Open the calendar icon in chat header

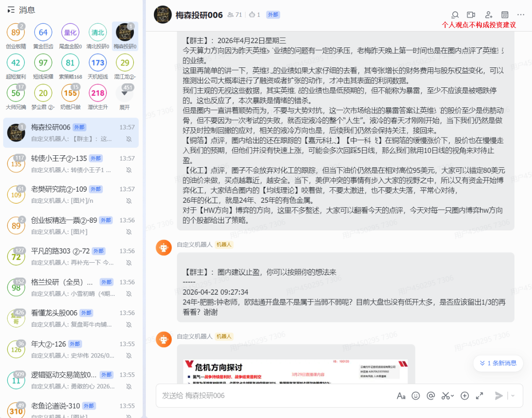pyautogui.click(x=505, y=15)
